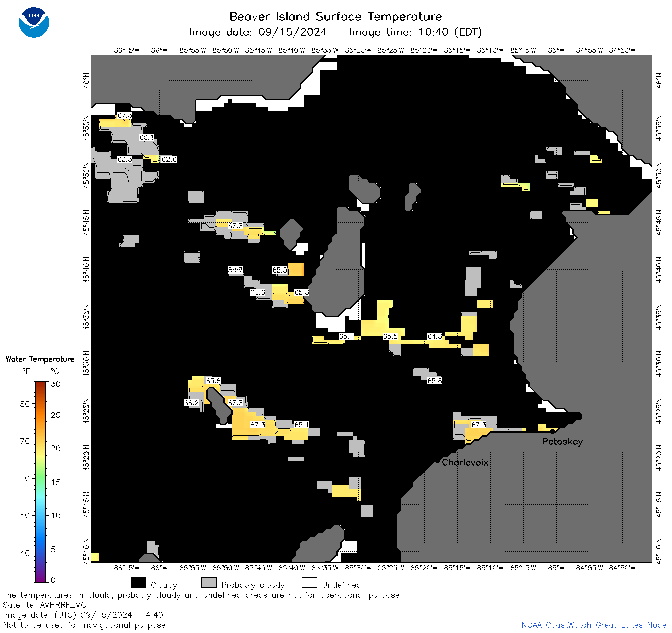Click the 50 °F tick on color scale
Image resolution: width=672 pixels, height=633 pixels.
pos(25,515)
